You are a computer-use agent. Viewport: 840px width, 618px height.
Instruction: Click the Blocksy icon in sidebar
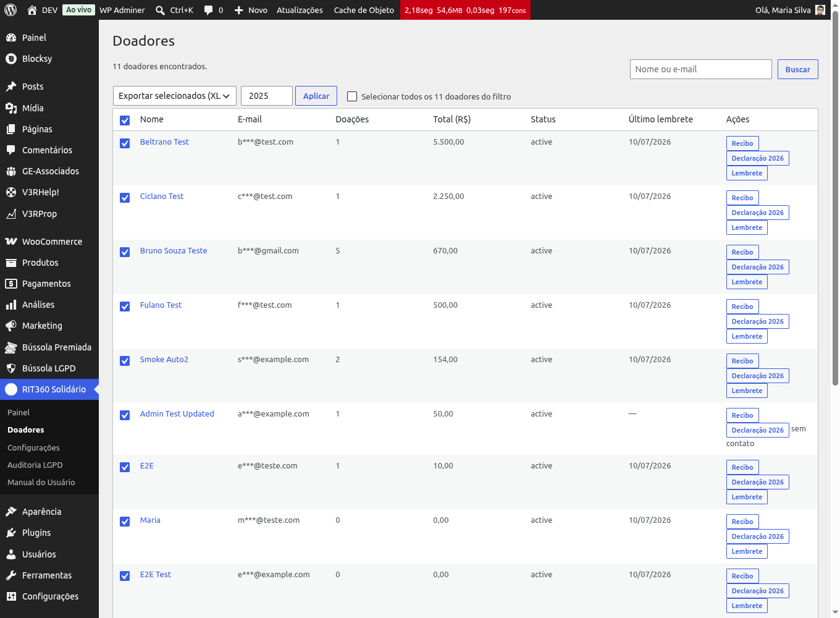[x=11, y=59]
